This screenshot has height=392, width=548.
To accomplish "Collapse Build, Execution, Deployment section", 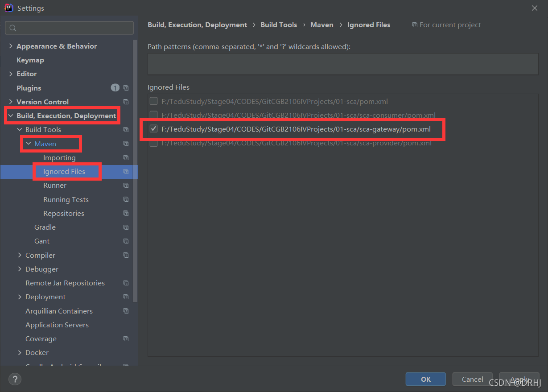I will [x=11, y=116].
